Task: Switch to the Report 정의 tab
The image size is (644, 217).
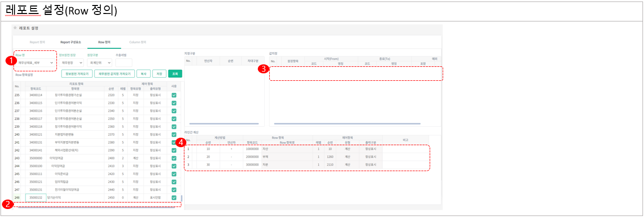Action: point(37,42)
